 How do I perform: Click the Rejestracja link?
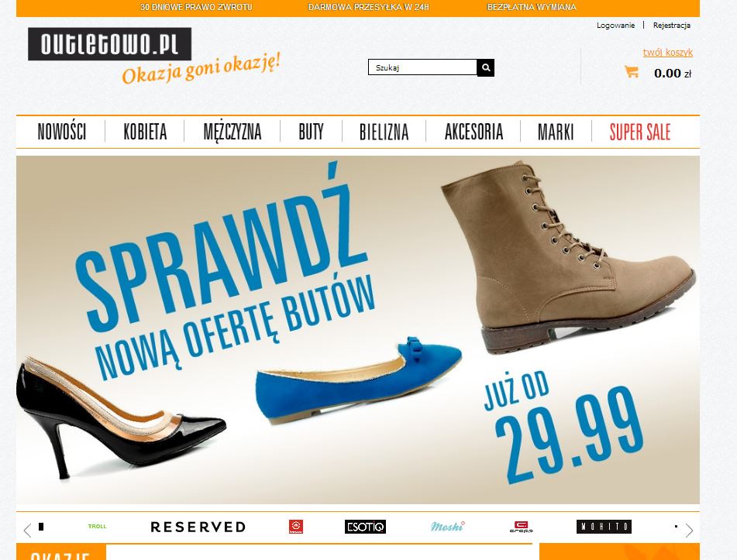[672, 26]
